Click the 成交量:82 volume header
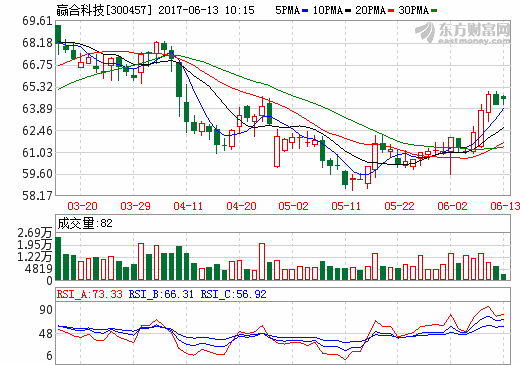This screenshot has width=520, height=365. (85, 223)
